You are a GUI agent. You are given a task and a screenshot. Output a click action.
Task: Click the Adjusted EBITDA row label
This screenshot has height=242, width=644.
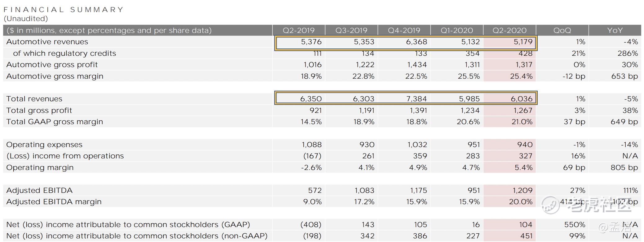coord(39,190)
